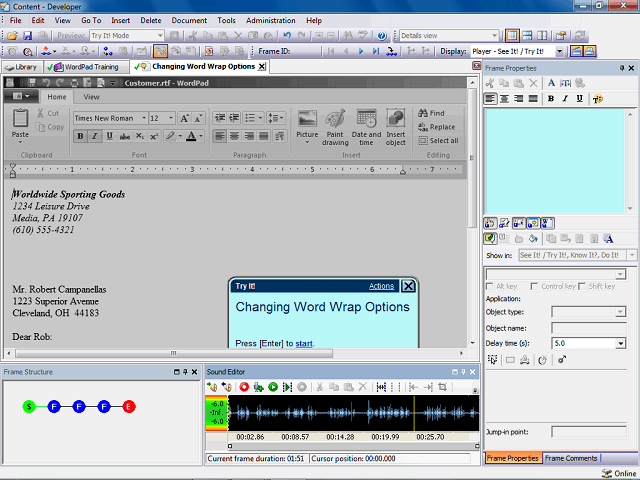Click the text highlight pen in WordPad
The image size is (640, 480).
coord(170,136)
